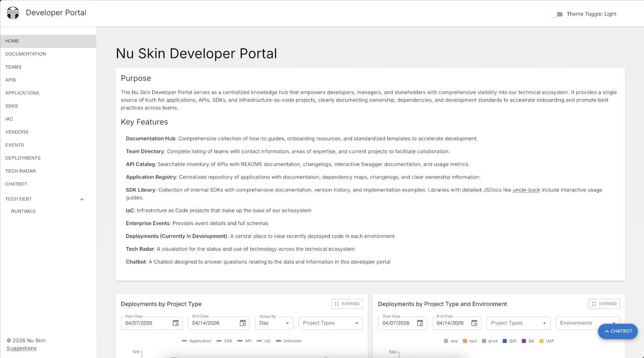The height and width of the screenshot is (358, 644).
Task: Click the 'Enterprise Events' feature text
Action: [148, 223]
